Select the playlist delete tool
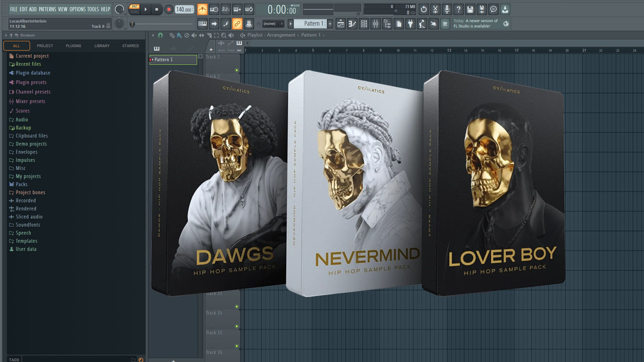The width and height of the screenshot is (644, 362). 187,35
